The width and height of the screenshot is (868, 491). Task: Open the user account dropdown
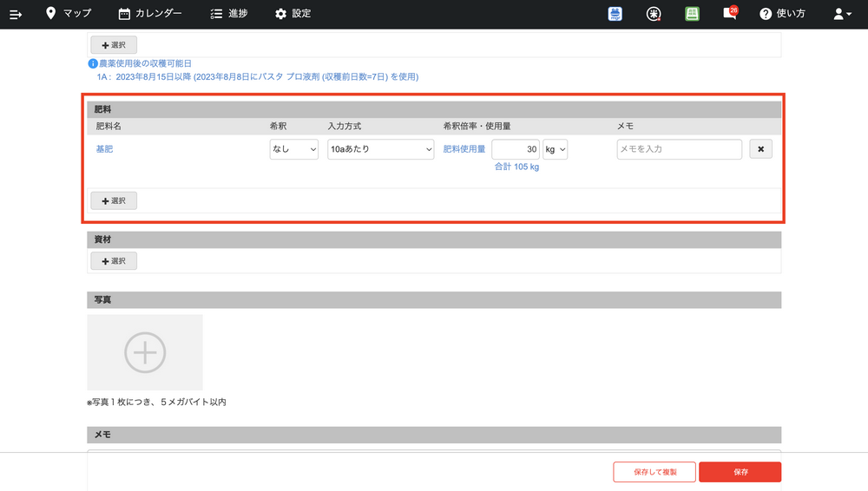click(841, 14)
